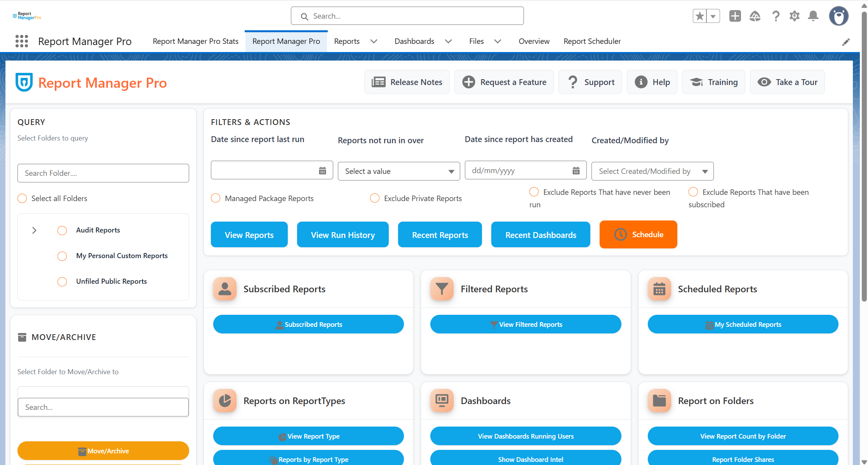This screenshot has height=465, width=868.
Task: Click the Scheduled Reports calendar icon
Action: pos(659,289)
